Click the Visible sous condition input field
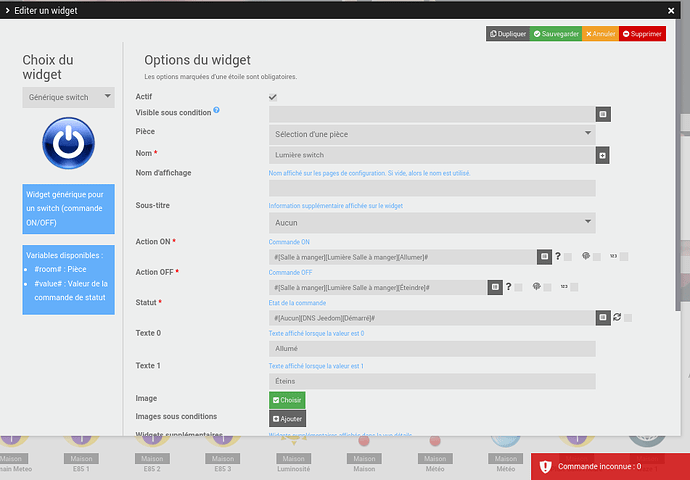Screen dimensions: 690x480 [432, 114]
